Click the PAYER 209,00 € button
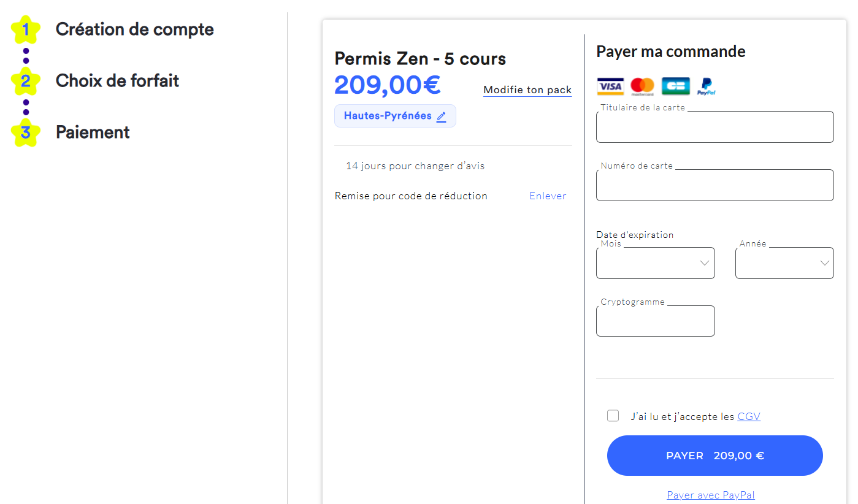This screenshot has height=504, width=858. (x=714, y=455)
